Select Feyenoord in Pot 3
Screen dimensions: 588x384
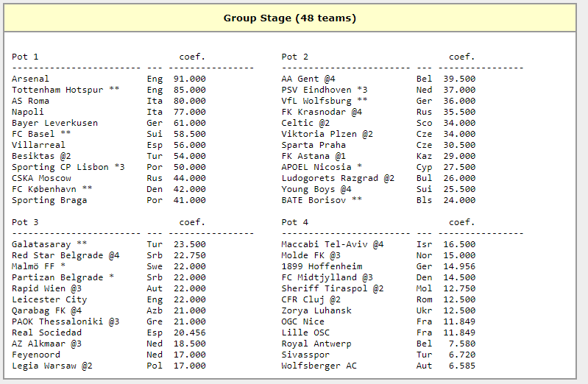click(x=35, y=355)
